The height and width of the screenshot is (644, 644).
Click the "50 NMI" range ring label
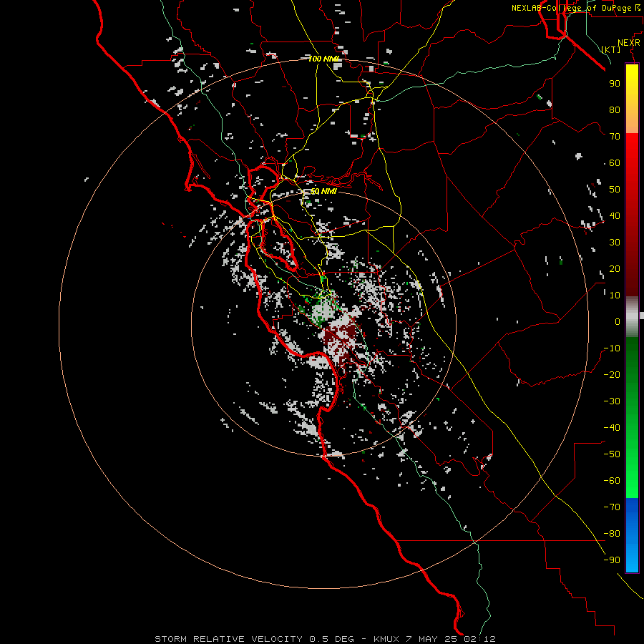point(323,191)
